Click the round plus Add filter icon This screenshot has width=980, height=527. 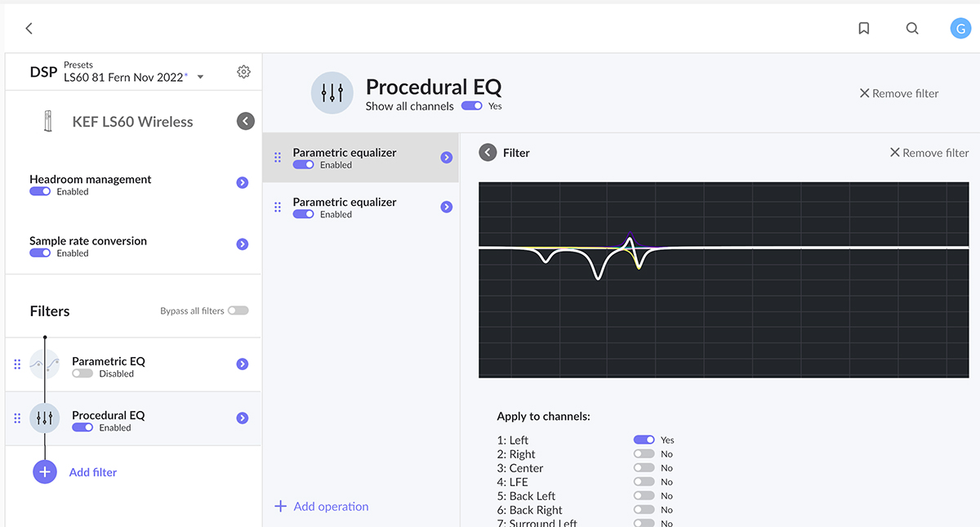pyautogui.click(x=45, y=472)
